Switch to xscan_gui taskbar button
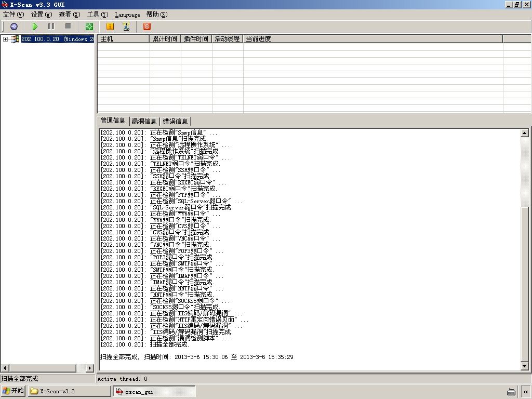The width and height of the screenshot is (532, 399). [x=154, y=392]
